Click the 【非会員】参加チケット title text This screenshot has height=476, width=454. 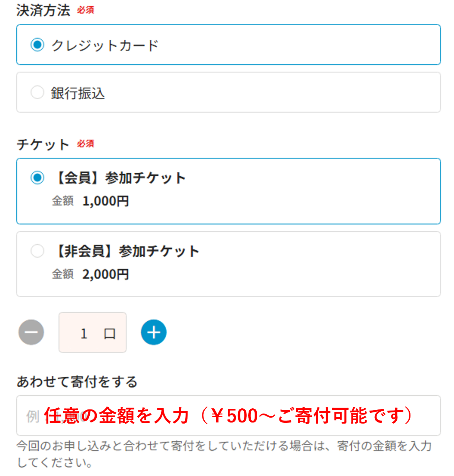pyautogui.click(x=127, y=251)
